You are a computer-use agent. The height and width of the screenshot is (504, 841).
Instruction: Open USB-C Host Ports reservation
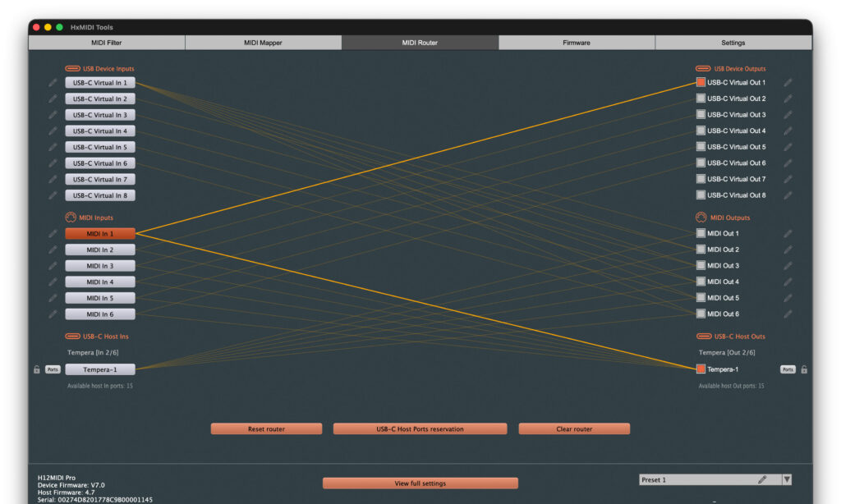[420, 429]
